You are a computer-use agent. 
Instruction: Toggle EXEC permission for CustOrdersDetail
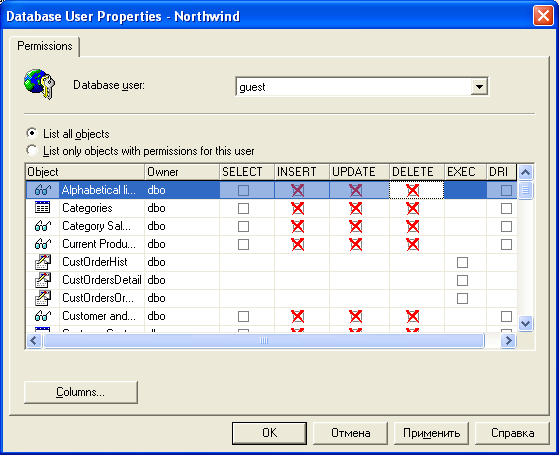(x=462, y=280)
